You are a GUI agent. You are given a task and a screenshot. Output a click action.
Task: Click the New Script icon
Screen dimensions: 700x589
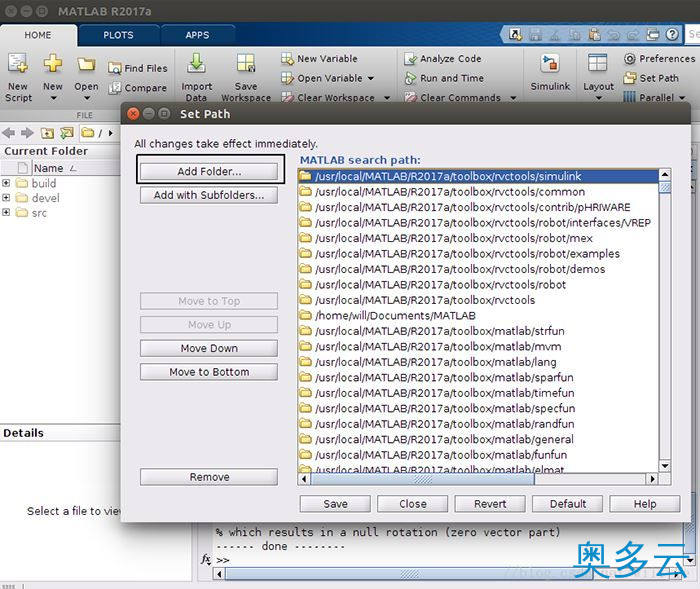click(x=18, y=63)
